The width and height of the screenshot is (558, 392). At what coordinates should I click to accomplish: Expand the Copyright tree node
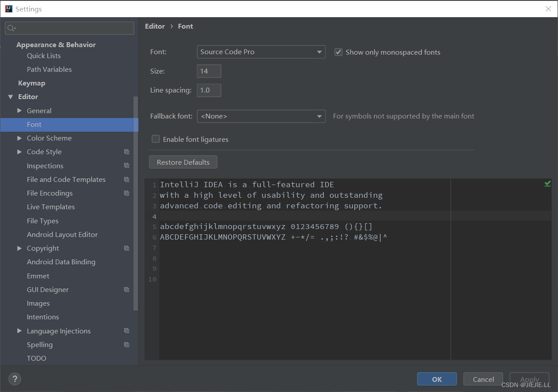pyautogui.click(x=19, y=248)
